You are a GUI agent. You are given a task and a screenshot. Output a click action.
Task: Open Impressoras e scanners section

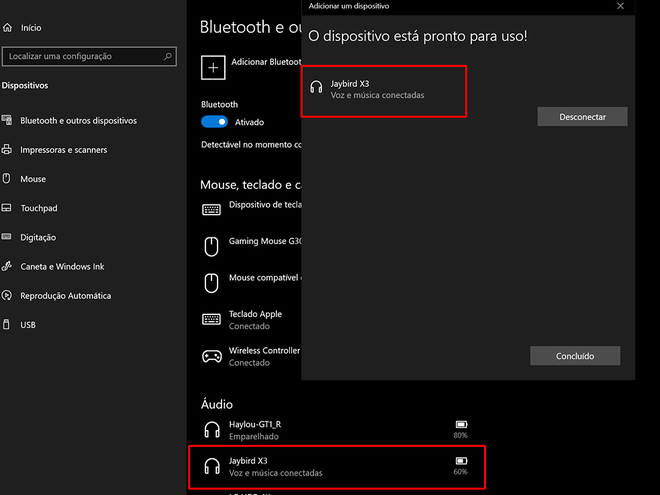coord(64,150)
